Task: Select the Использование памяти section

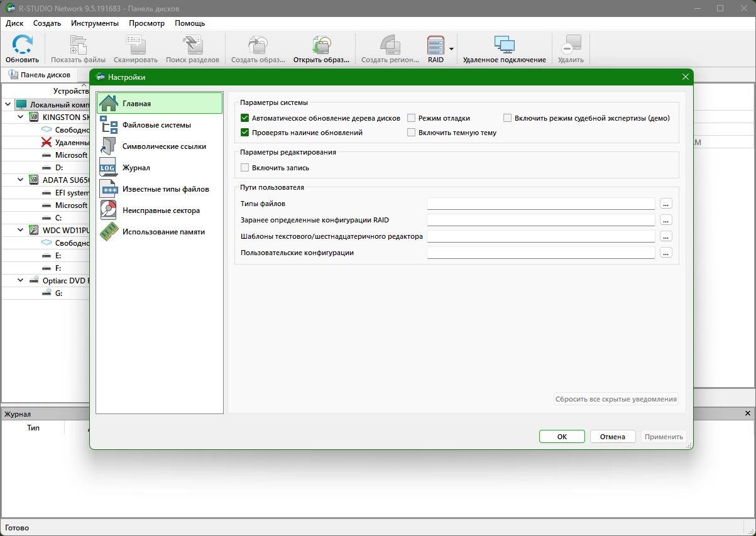Action: 163,232
